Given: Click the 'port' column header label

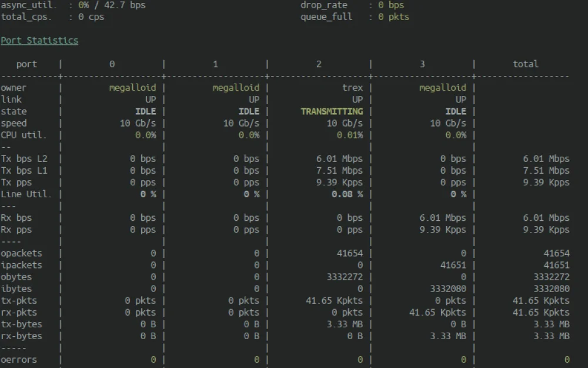Looking at the screenshot, I should pos(26,64).
